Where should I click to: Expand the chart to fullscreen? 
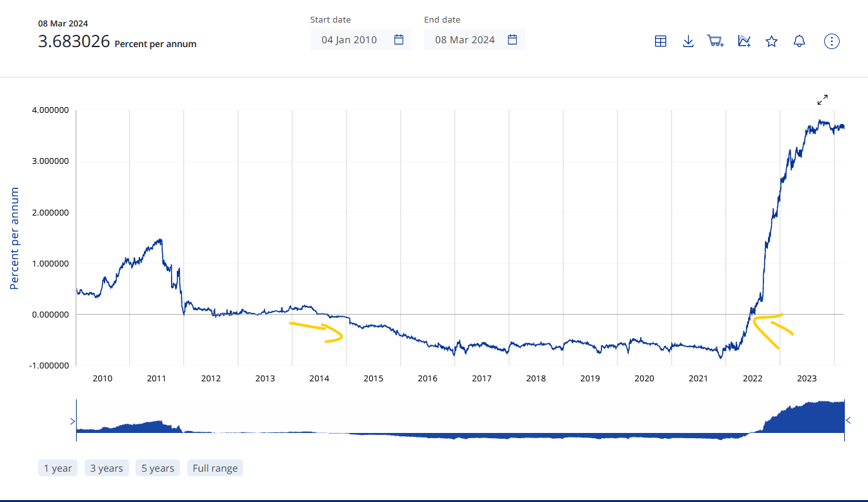[822, 100]
